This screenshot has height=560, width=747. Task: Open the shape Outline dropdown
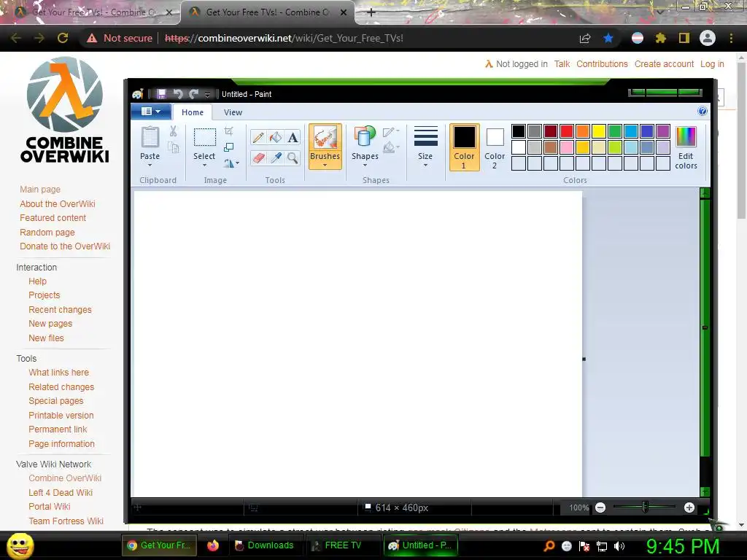pos(391,131)
